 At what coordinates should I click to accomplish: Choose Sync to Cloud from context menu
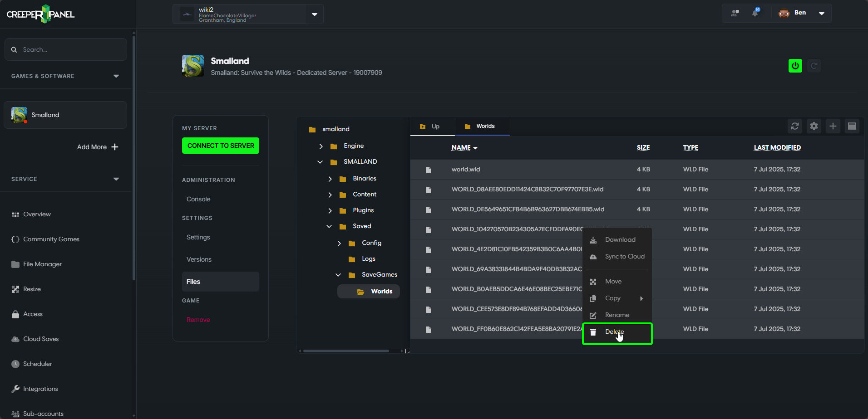pyautogui.click(x=617, y=256)
